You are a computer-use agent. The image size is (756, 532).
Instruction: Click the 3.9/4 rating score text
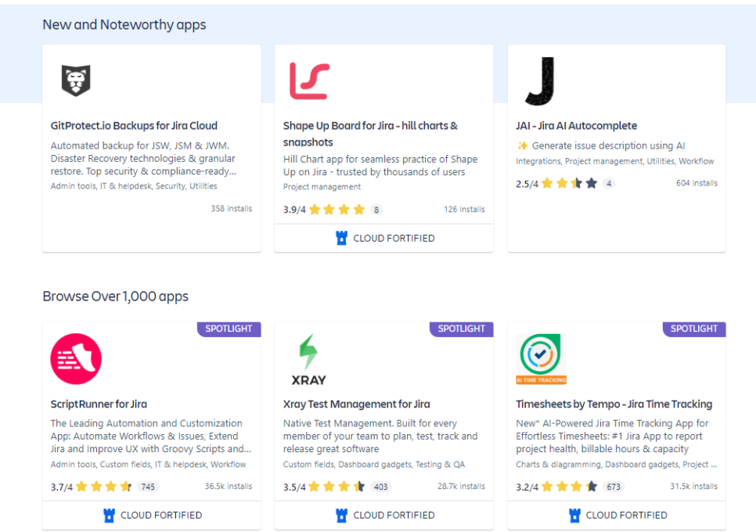point(294,210)
